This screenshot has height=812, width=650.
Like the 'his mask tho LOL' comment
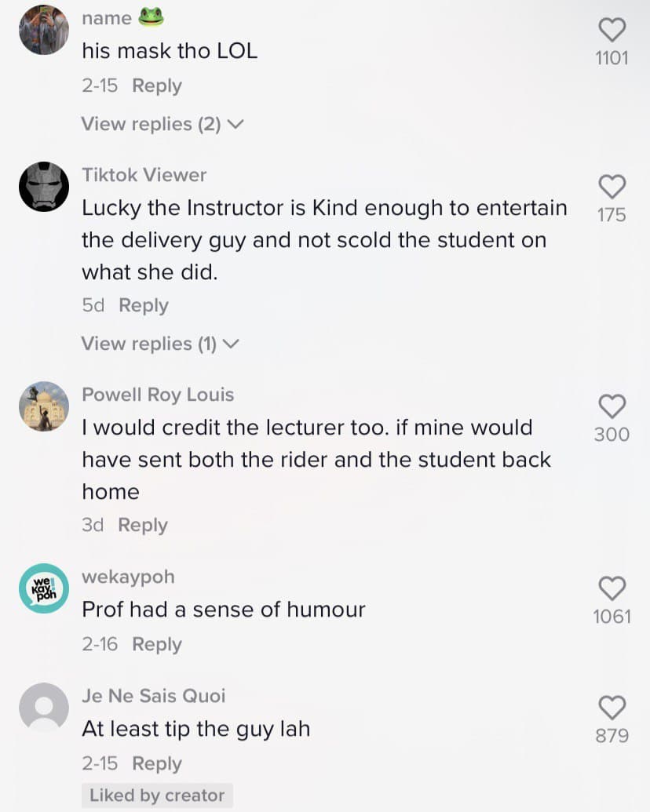(612, 31)
